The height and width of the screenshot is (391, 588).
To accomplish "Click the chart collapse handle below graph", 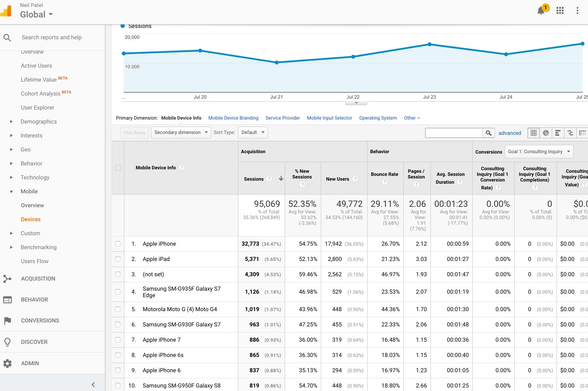I will click(x=356, y=103).
